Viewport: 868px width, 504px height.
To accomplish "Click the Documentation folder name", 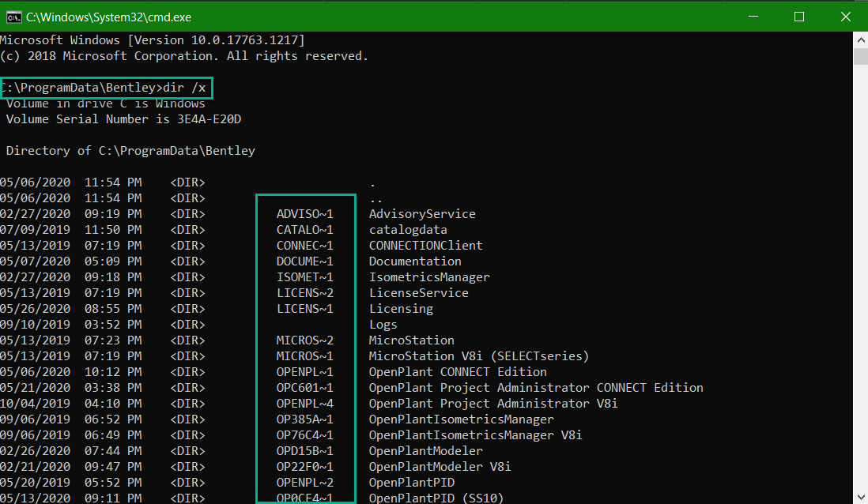I will tap(415, 261).
